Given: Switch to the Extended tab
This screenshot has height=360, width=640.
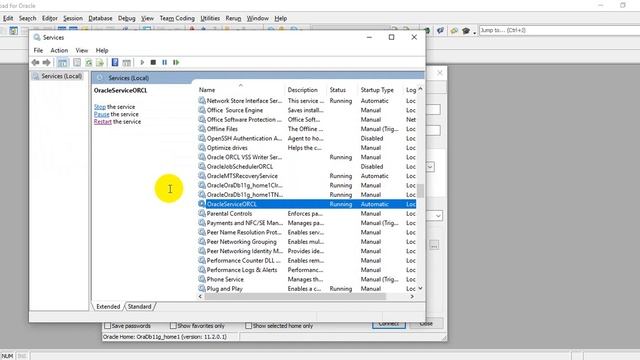Looking at the screenshot, I should pyautogui.click(x=108, y=307).
